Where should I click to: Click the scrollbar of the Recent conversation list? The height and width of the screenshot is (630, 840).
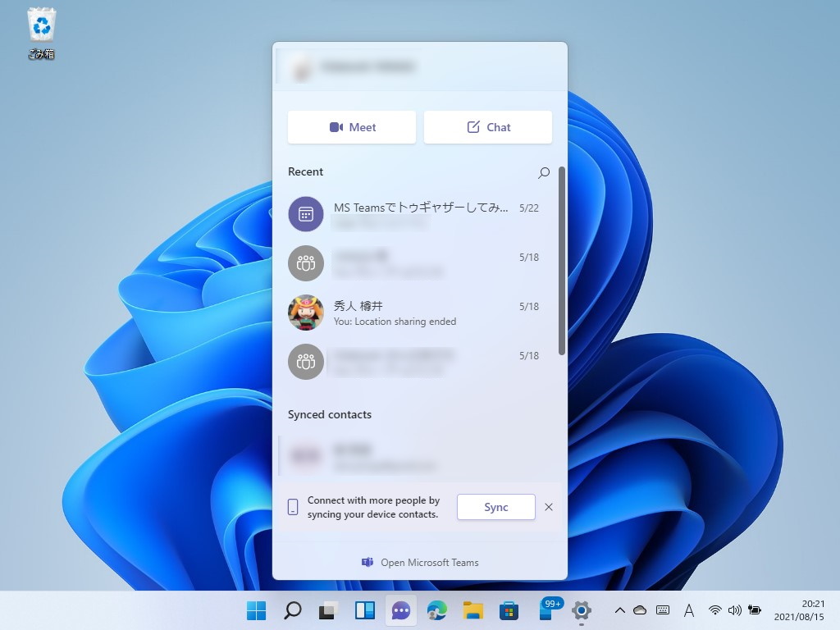[562, 262]
